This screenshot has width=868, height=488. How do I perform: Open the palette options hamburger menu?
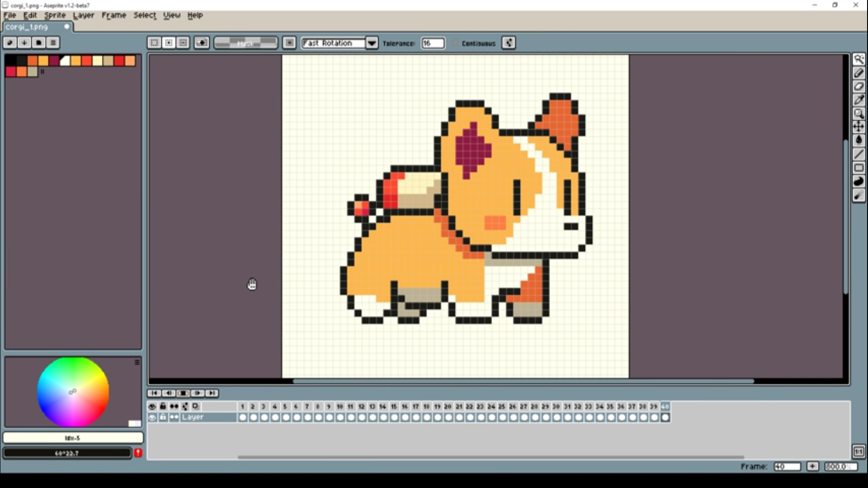(53, 42)
